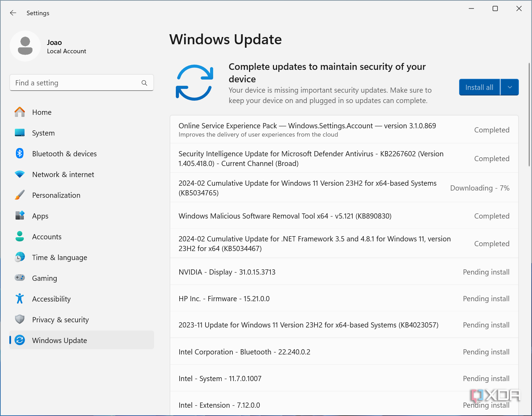Switch to Privacy & security page
The height and width of the screenshot is (416, 532).
coord(82,320)
